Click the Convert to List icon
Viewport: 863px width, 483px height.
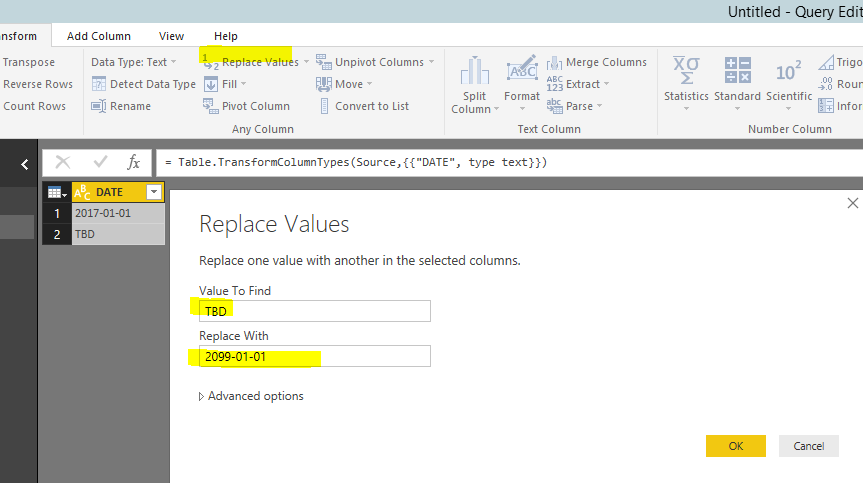[325, 106]
